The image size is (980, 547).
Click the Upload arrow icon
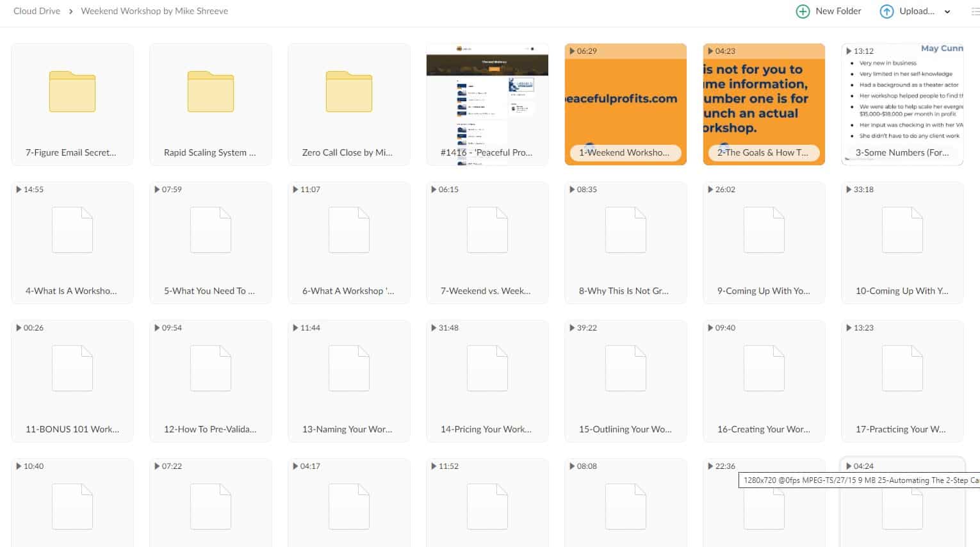pyautogui.click(x=887, y=11)
